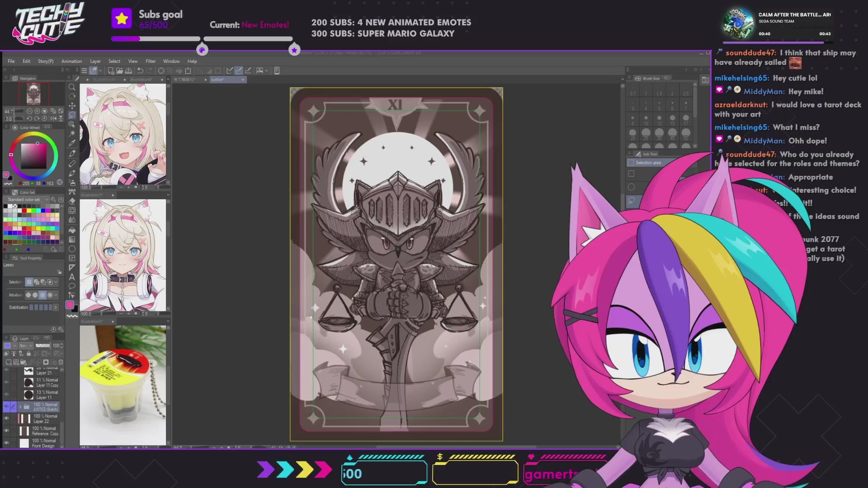Select the Fill bucket tool
The image size is (868, 488).
tap(72, 230)
